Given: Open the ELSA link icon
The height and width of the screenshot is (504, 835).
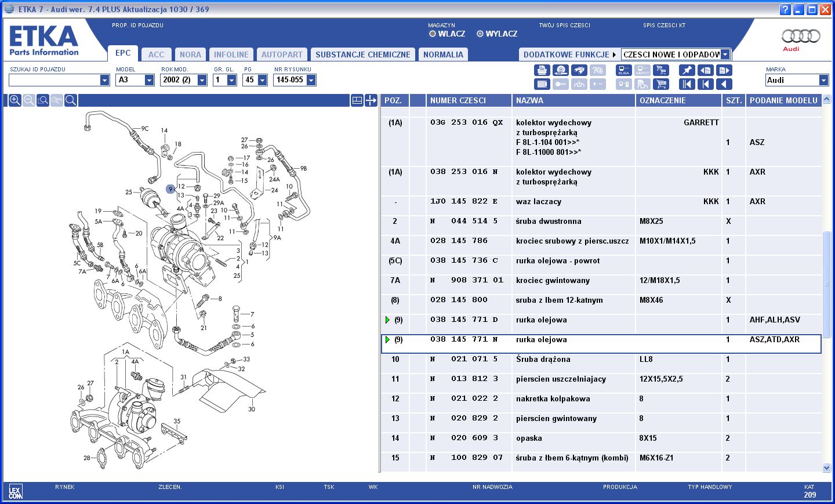Looking at the screenshot, I should (x=624, y=70).
